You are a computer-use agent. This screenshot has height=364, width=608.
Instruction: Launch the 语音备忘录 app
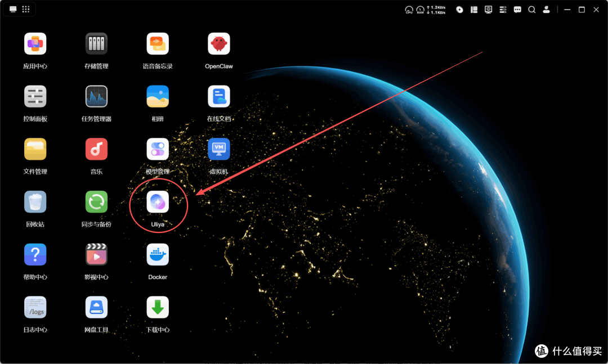[x=158, y=44]
